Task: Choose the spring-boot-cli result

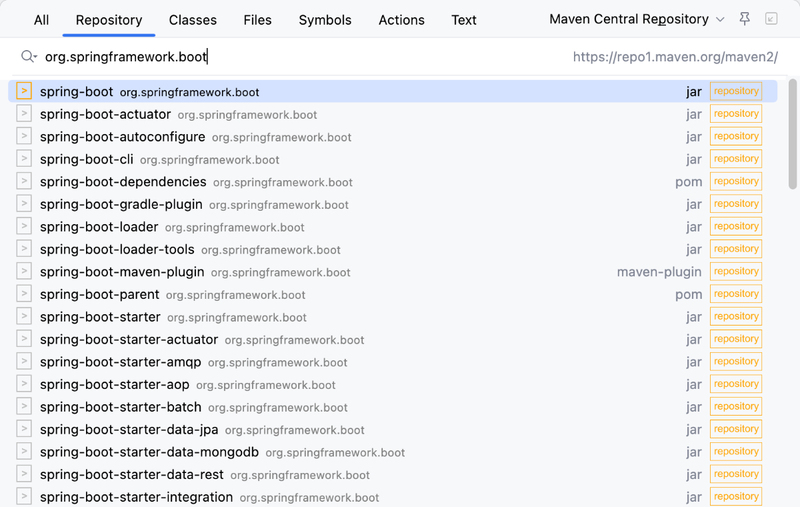Action: [87, 159]
